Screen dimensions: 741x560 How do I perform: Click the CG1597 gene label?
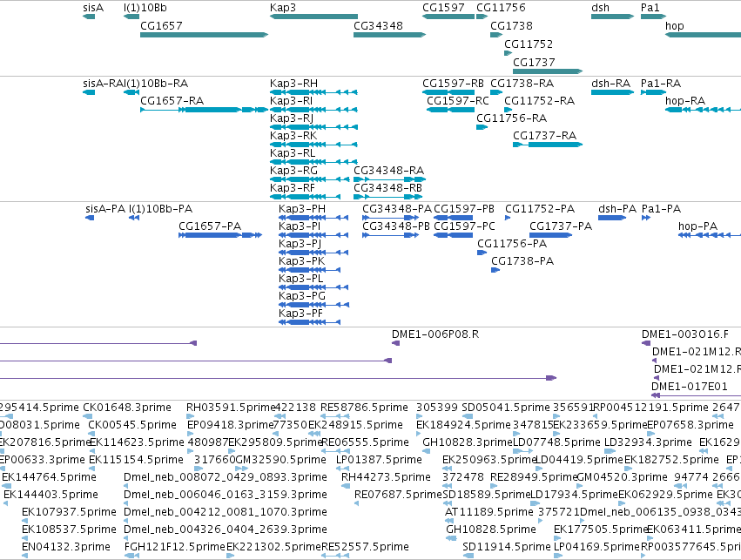[x=443, y=8]
